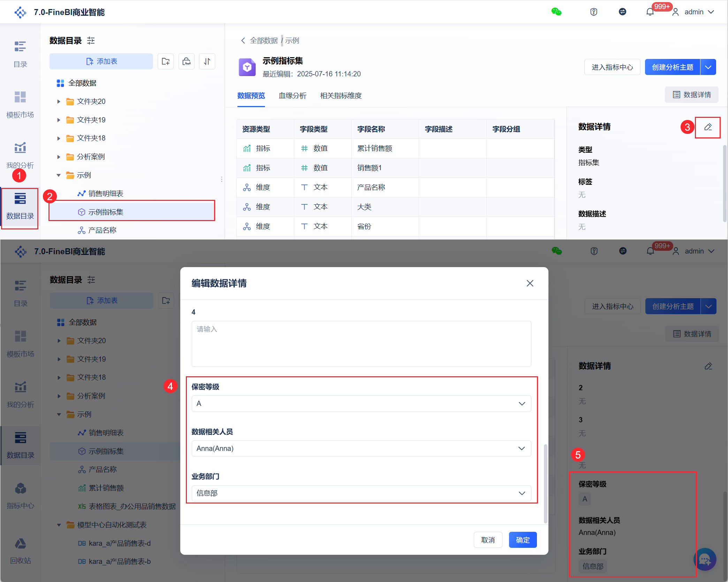728x582 pixels.
Task: Open the 业务部门 dropdown showing 信息部
Action: click(x=361, y=493)
